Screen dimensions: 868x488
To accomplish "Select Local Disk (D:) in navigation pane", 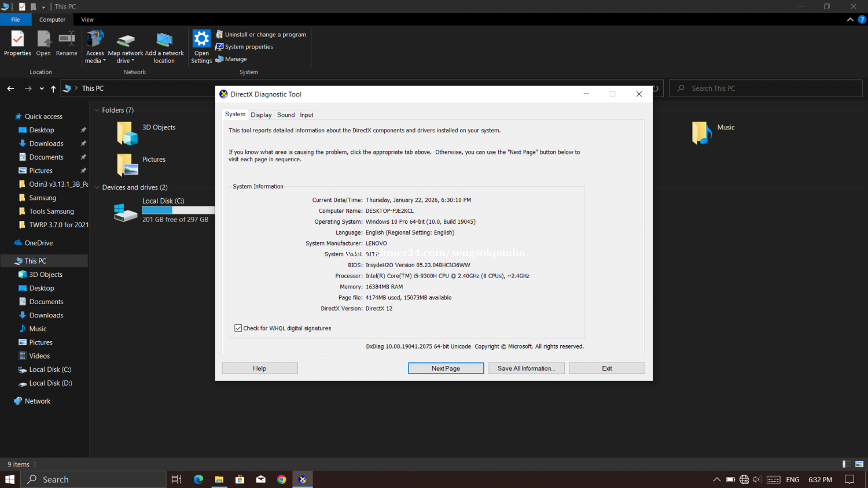I will [x=50, y=383].
